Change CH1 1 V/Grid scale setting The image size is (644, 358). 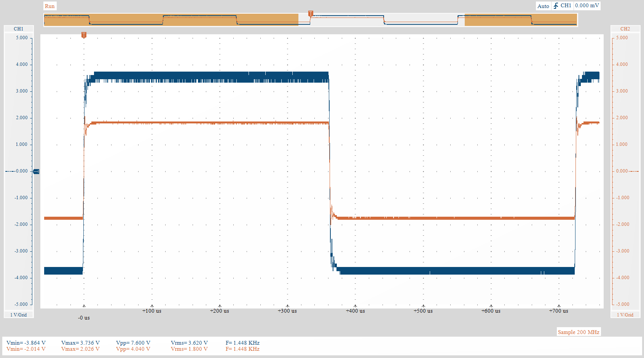pyautogui.click(x=19, y=315)
